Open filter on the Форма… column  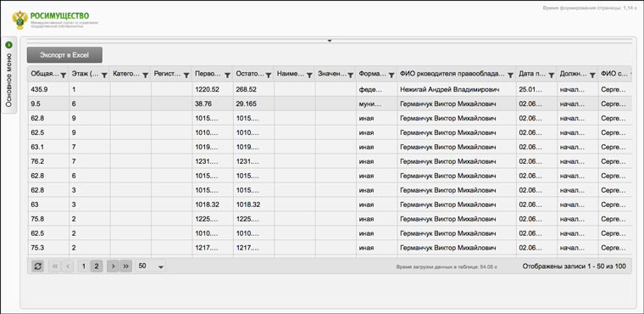[391, 76]
